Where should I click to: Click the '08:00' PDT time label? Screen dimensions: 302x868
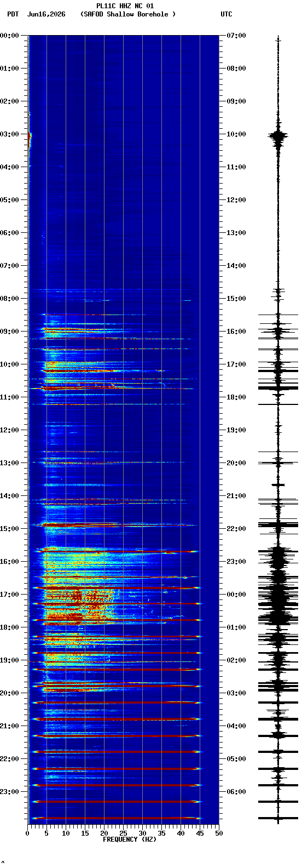9,299
